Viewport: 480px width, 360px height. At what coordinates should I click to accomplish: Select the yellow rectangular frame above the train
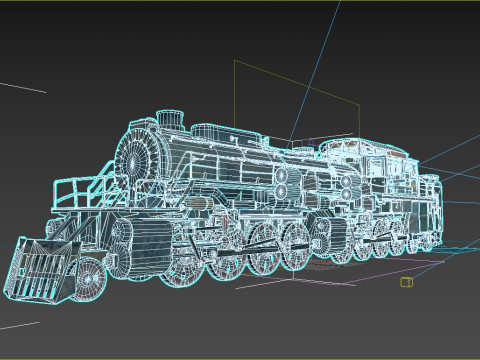coord(297,100)
